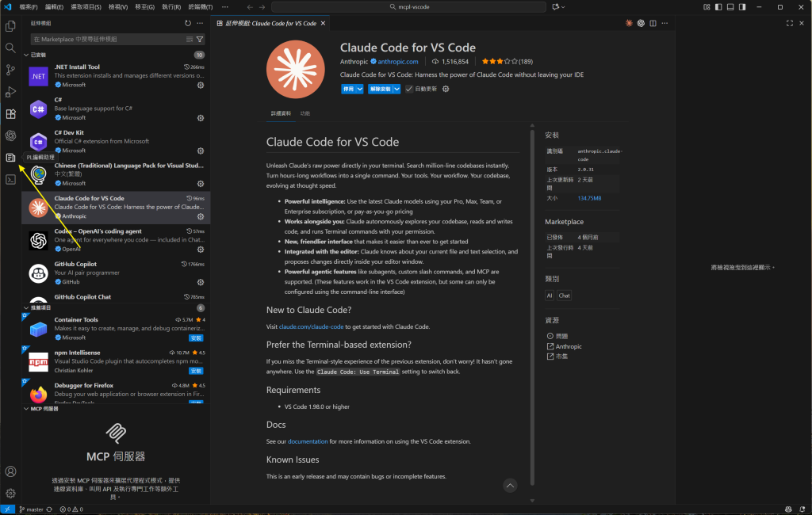Screen dimensions: 812x515
Task: Open the terminal-style icon in activity bar
Action: [x=10, y=179]
